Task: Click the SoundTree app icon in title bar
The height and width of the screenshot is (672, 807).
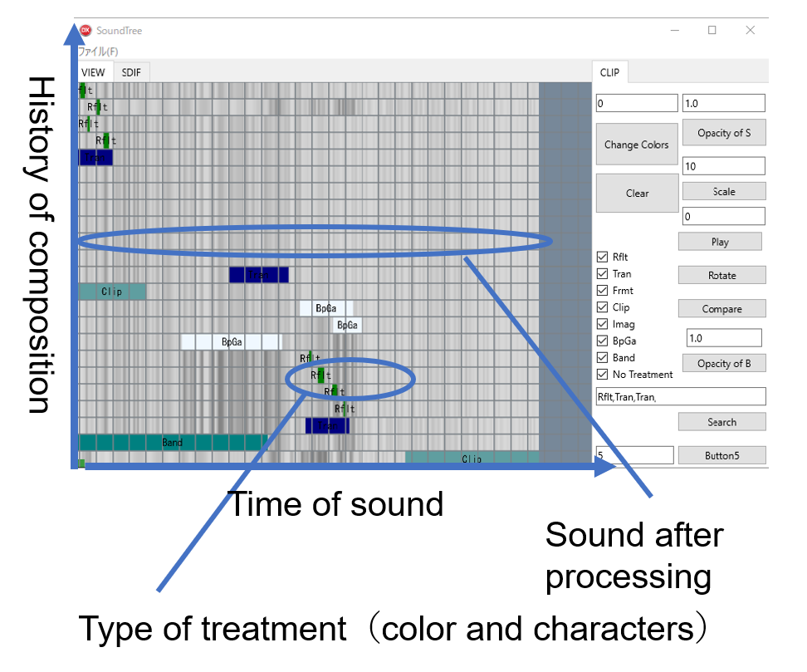Action: 86,31
